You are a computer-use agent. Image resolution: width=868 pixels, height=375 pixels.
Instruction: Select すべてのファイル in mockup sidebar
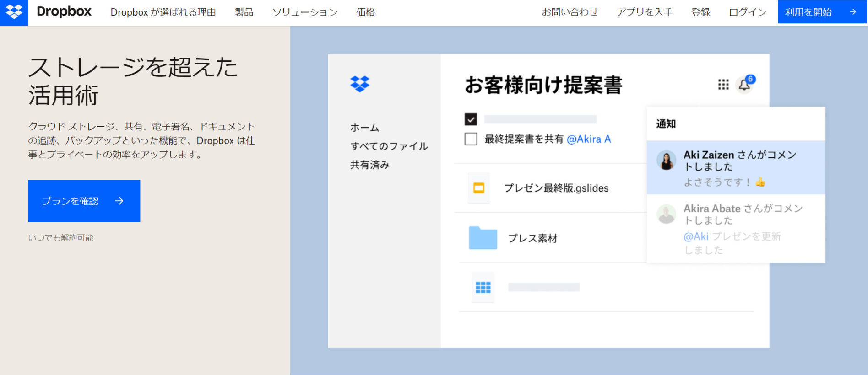[x=389, y=146]
